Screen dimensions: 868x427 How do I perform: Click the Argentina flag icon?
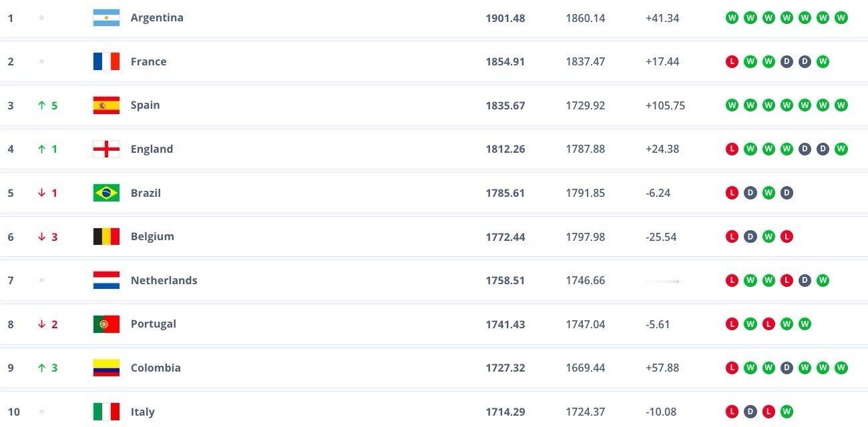tap(106, 18)
